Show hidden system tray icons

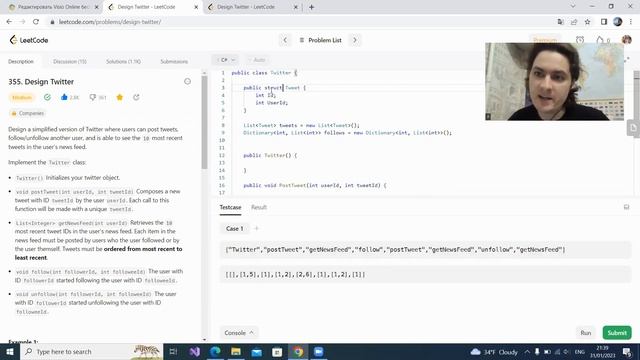tap(527, 351)
